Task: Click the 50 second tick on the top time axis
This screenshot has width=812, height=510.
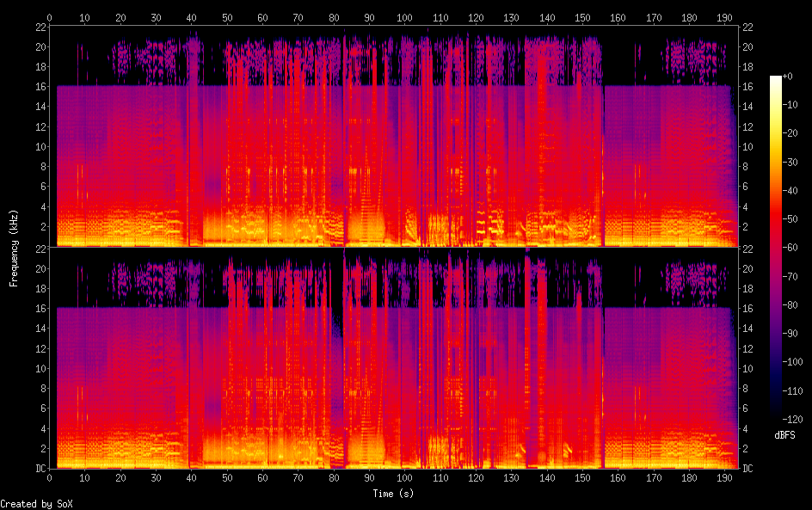Action: point(227,17)
